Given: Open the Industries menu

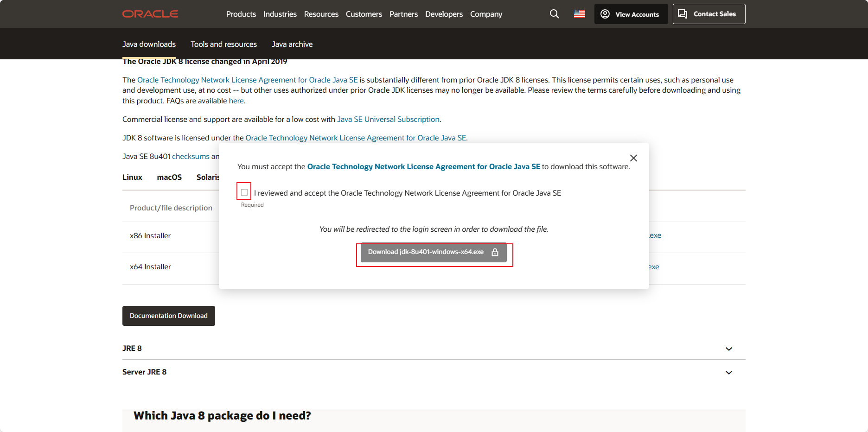Looking at the screenshot, I should (x=280, y=14).
